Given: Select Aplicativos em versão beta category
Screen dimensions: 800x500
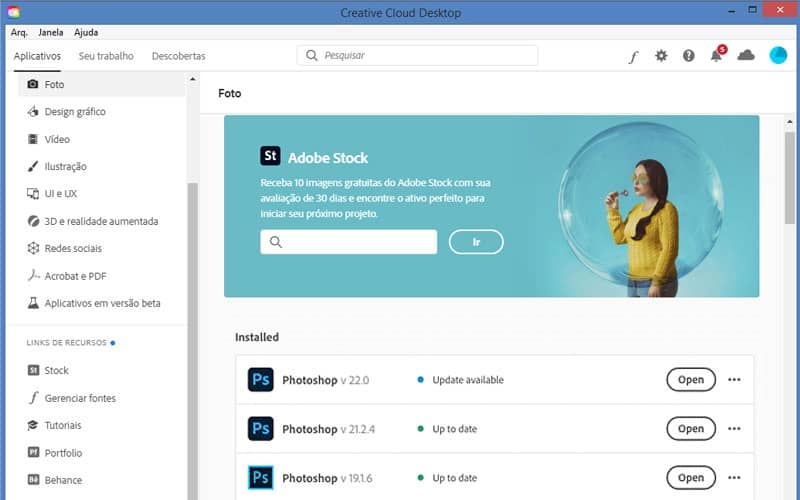Looking at the screenshot, I should 102,303.
